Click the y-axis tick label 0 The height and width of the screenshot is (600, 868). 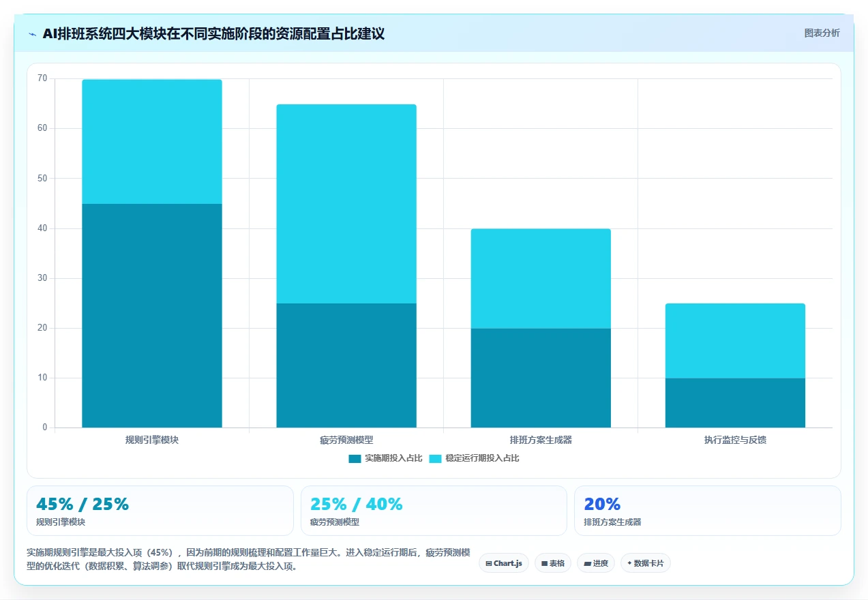[45, 427]
